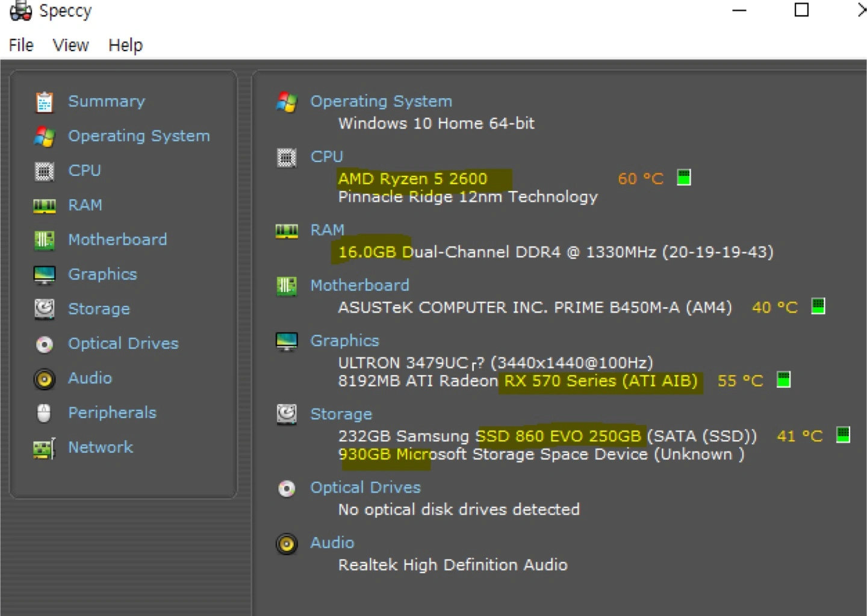Click the AMD Ryzen 5 2600 text

(x=412, y=179)
